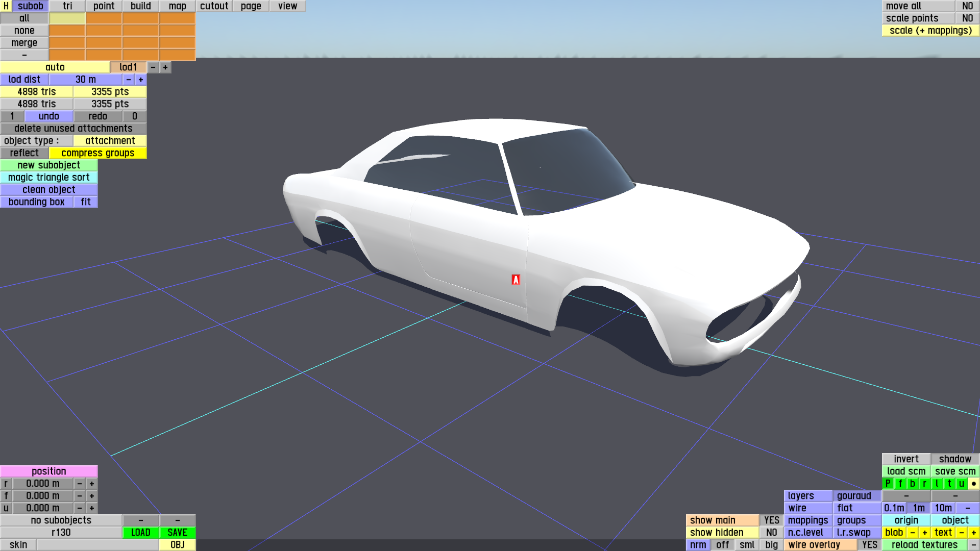Screen dimensions: 980x551
Task: Increase blob size with plus button
Action: (x=924, y=533)
